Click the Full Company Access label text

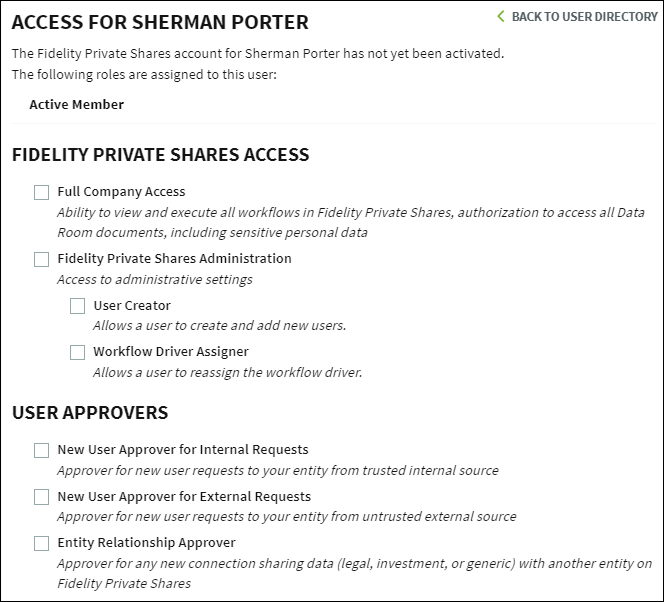click(122, 192)
